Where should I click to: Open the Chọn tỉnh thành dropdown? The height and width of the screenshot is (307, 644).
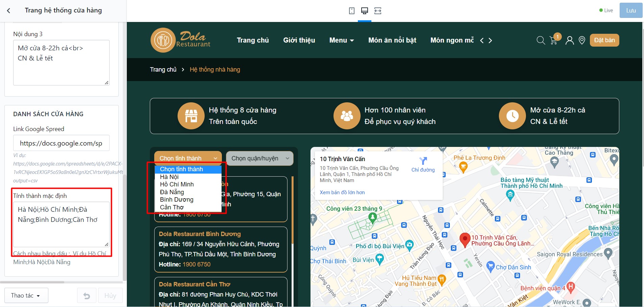coord(188,158)
